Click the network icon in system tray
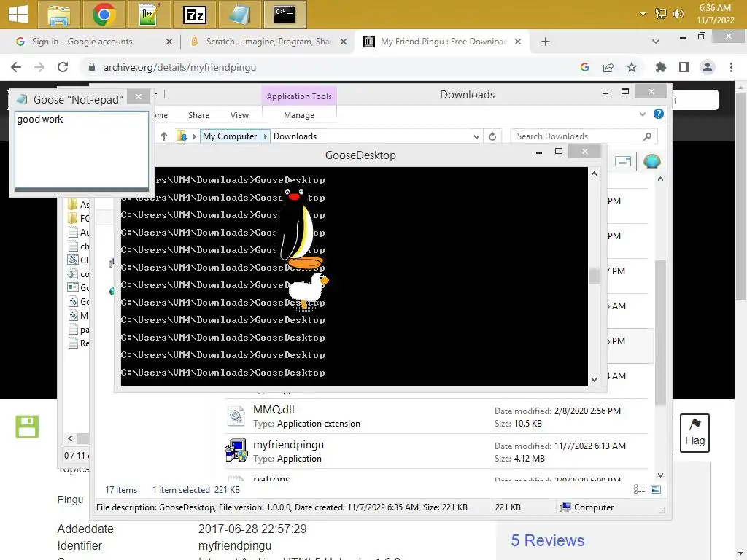The height and width of the screenshot is (560, 747). coord(661,14)
